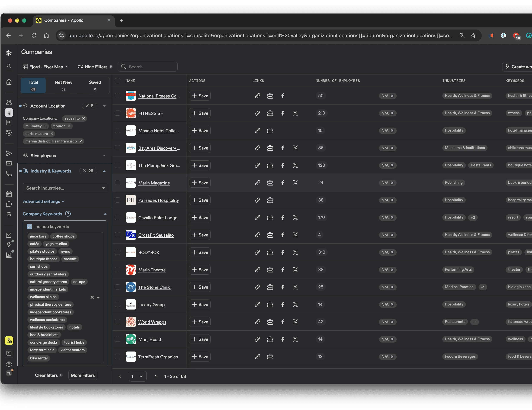Screen dimensions: 532x410
Task: Click Hide Filters button
Action: pos(95,67)
